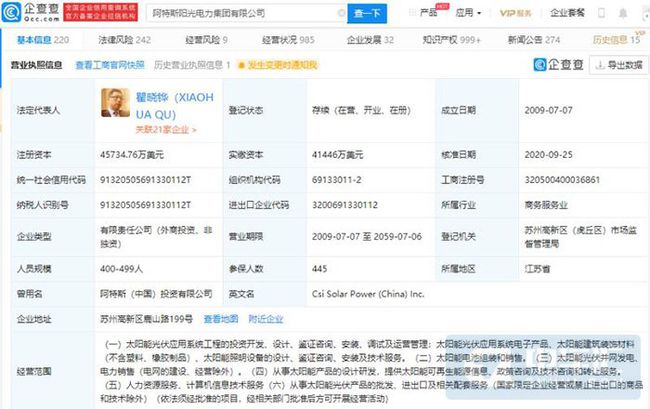Open 关联21家企业 link

click(x=166, y=130)
